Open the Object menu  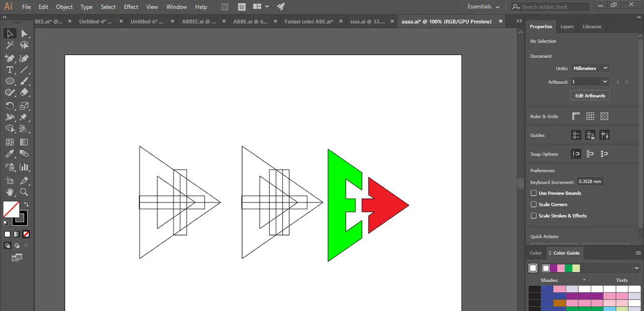[x=64, y=7]
